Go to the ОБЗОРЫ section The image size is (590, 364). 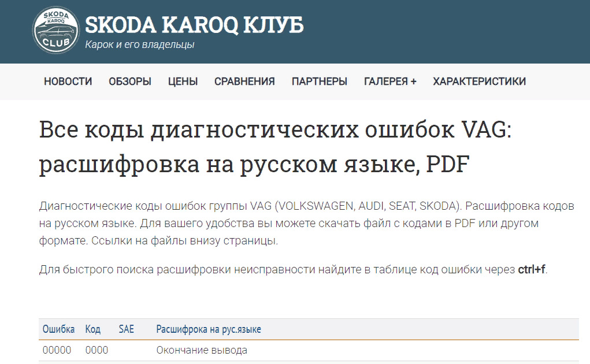pyautogui.click(x=130, y=81)
